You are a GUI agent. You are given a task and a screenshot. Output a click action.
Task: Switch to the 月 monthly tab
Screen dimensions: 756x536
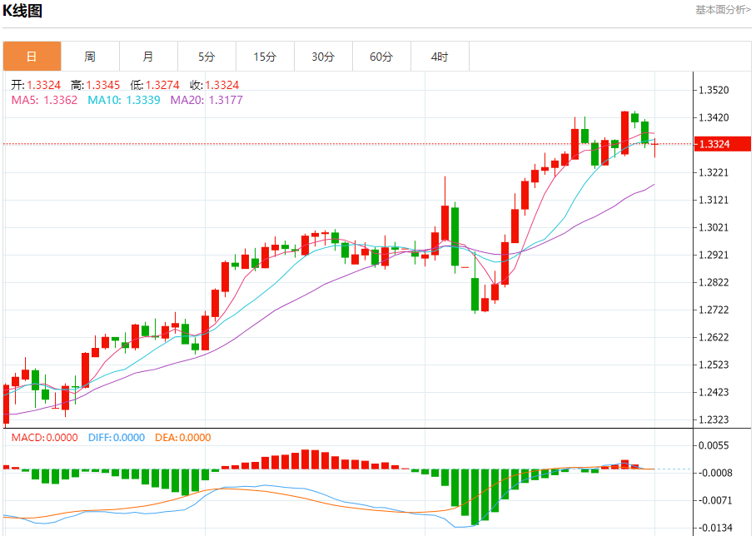(148, 57)
